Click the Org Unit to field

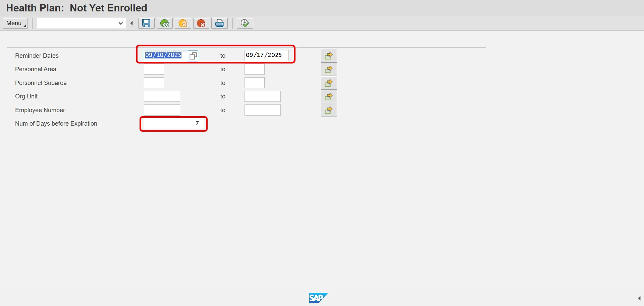coord(262,96)
